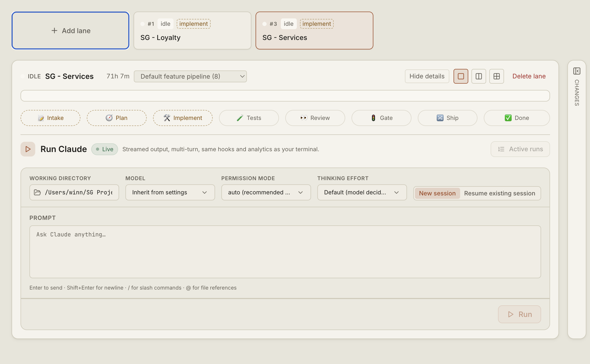Screen dimensions: 590x364
Task: Click the plus icon on Add lane
Action: 54,31
